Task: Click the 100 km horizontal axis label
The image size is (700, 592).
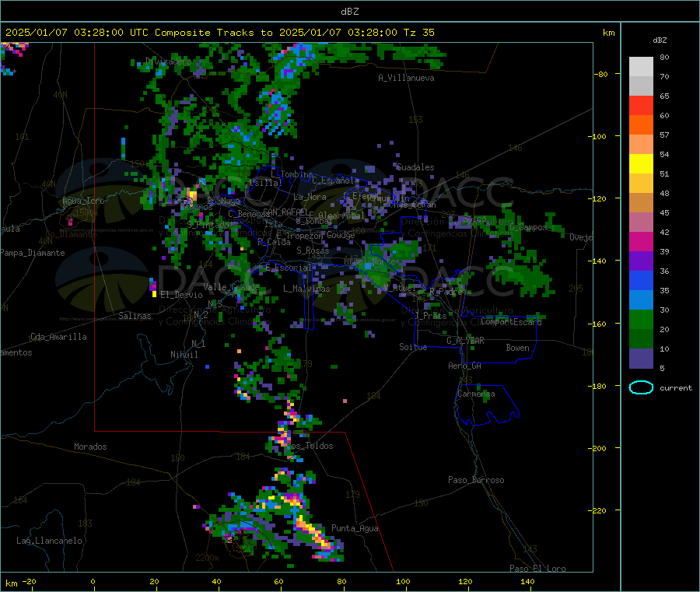Action: pyautogui.click(x=403, y=581)
